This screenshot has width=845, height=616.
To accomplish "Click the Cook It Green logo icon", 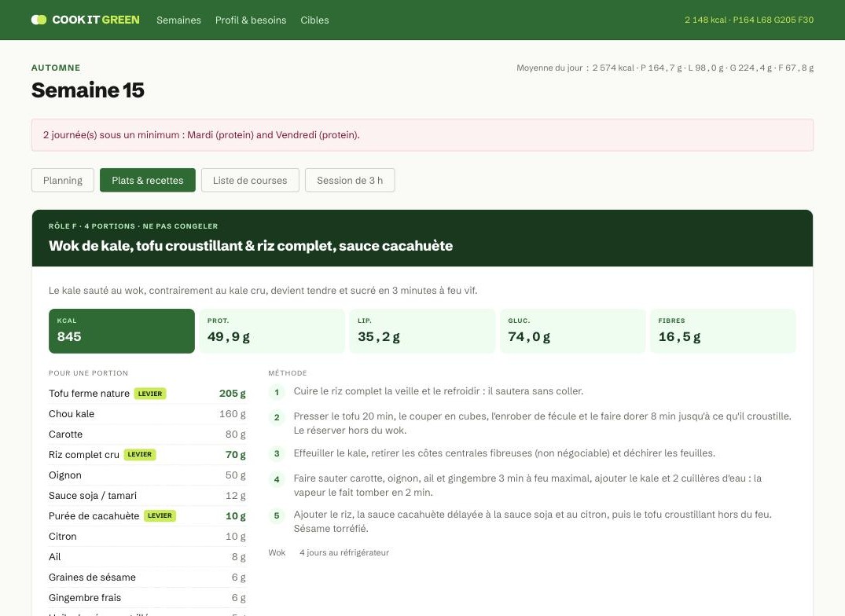I will coord(39,20).
